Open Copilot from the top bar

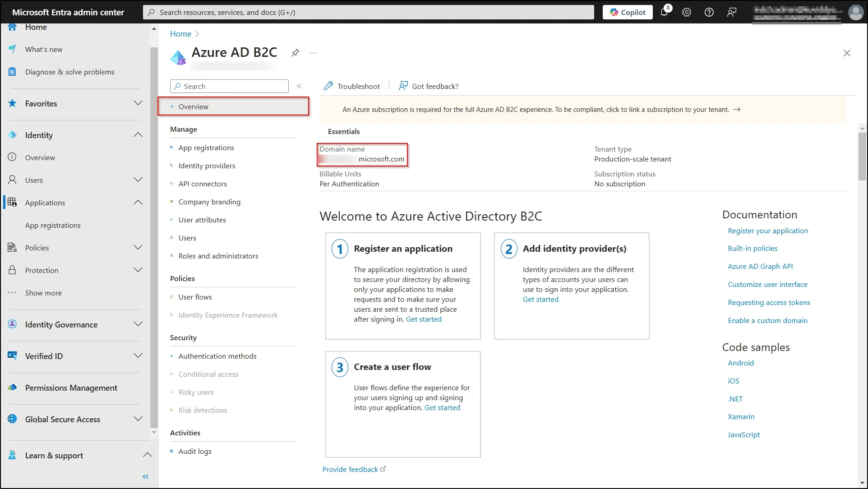pyautogui.click(x=627, y=12)
